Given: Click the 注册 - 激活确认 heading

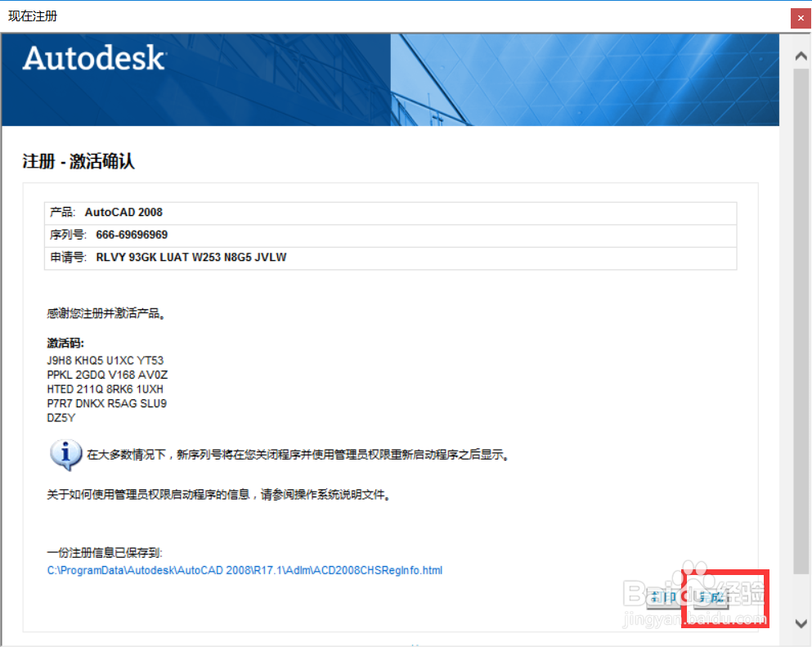Looking at the screenshot, I should [79, 161].
